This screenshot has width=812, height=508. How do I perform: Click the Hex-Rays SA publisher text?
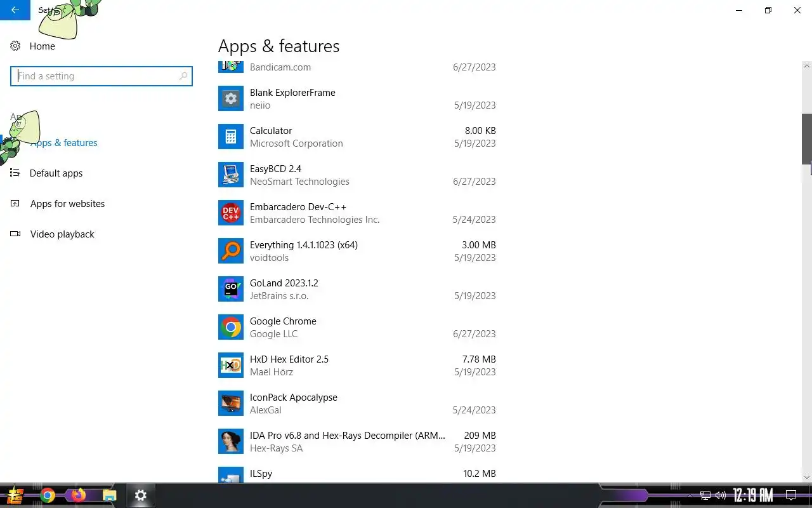point(276,448)
